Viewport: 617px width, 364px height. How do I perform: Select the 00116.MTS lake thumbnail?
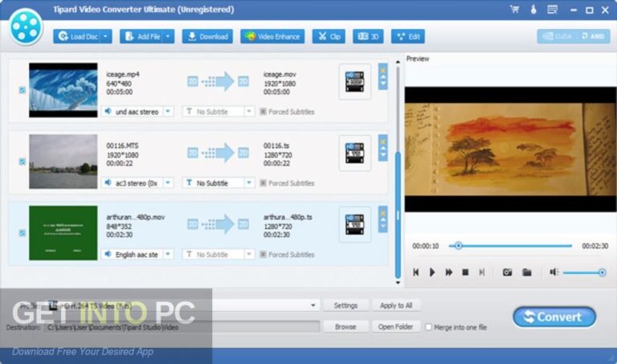coord(63,162)
